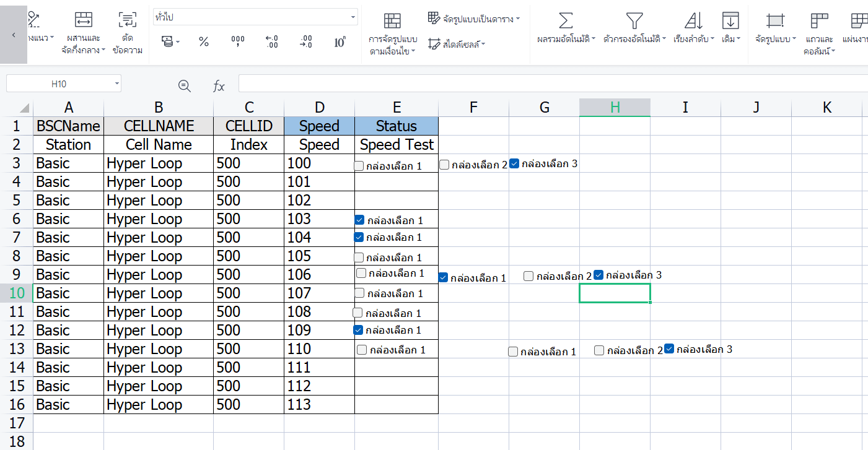The image size is (868, 450).
Task: Open ผลรวมอัตโนมัติ (AutoSum) tool
Action: click(566, 28)
